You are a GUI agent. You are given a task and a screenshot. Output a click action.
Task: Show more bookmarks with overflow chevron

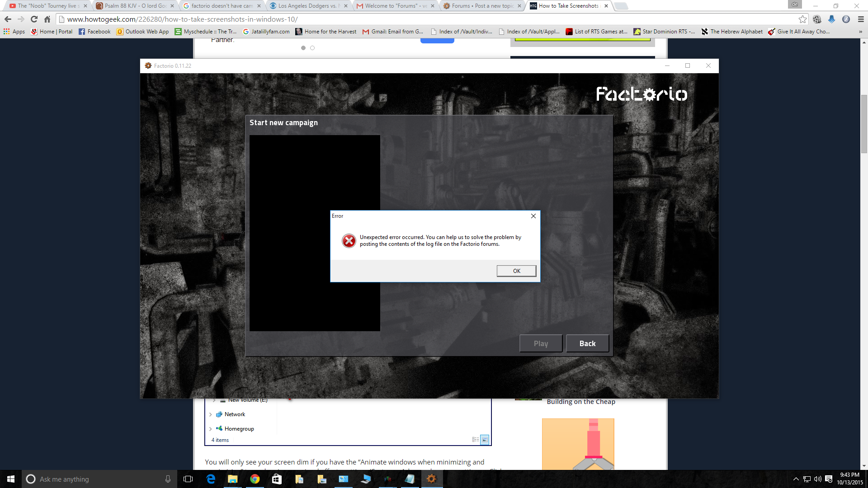(x=860, y=32)
